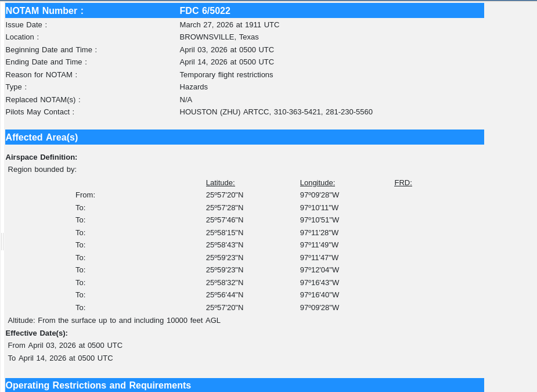This screenshot has height=392, width=537.
Task: Click the Replaced NOTAM(s) label
Action: point(43,100)
